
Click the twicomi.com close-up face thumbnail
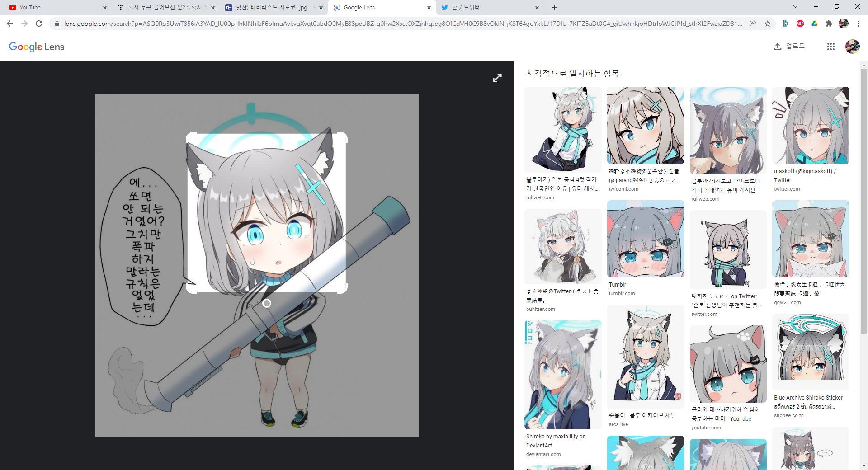pos(646,126)
